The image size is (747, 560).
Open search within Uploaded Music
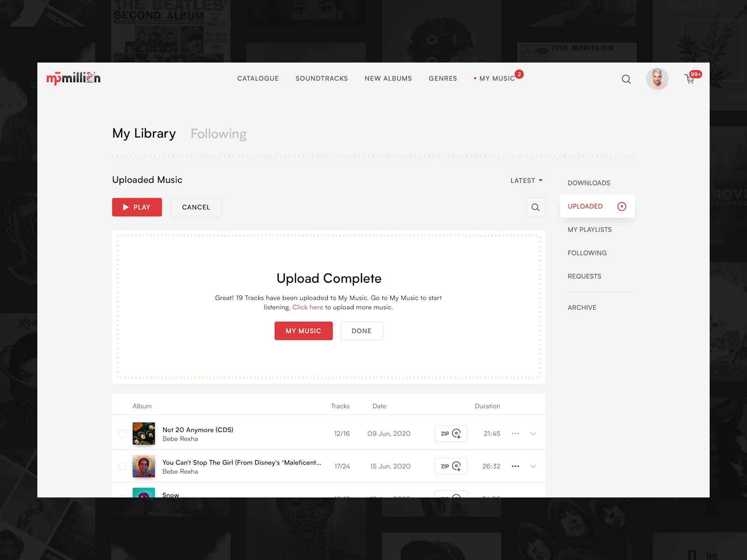[x=536, y=207]
